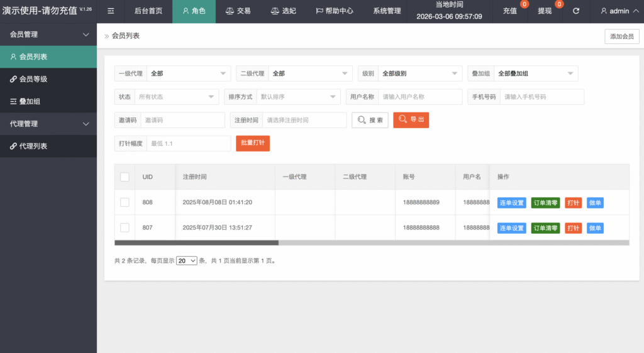
Task: Check the row for UID 807
Action: click(125, 227)
